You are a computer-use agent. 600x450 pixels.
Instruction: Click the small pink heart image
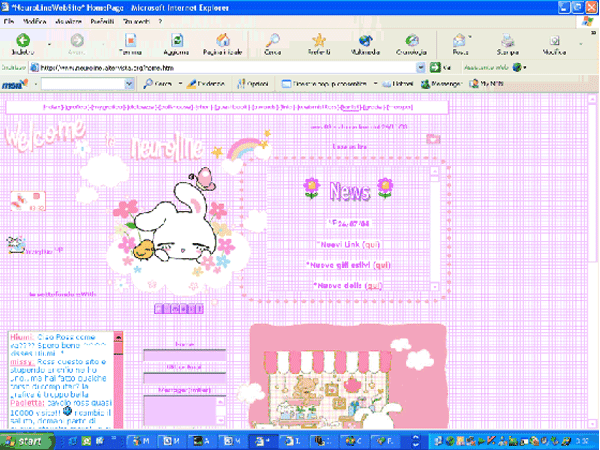pos(434,139)
